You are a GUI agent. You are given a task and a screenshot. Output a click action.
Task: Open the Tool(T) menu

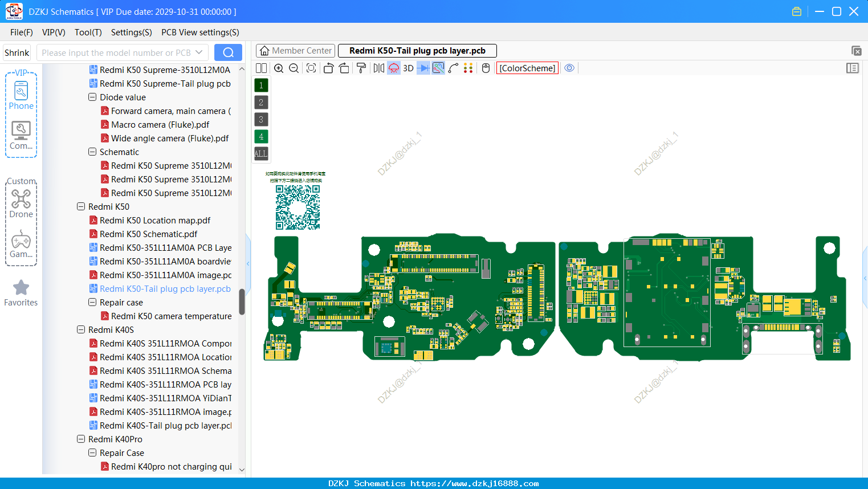[88, 32]
